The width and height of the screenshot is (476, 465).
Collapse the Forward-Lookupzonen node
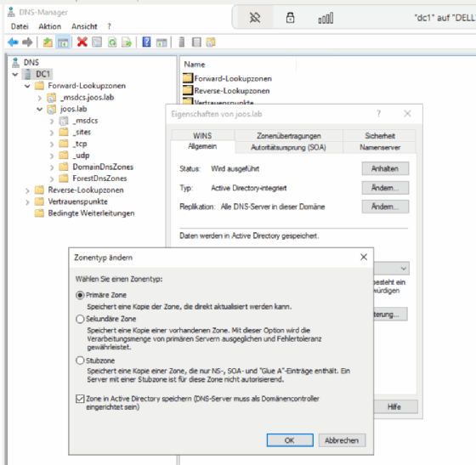coord(27,86)
